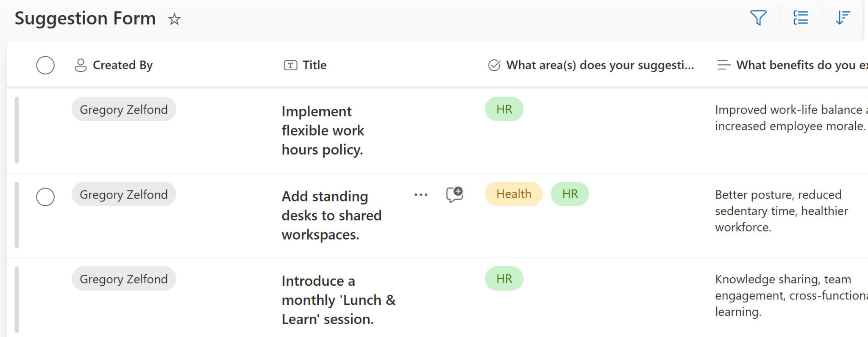868x337 pixels.
Task: Click the Title column type icon
Action: tap(290, 65)
